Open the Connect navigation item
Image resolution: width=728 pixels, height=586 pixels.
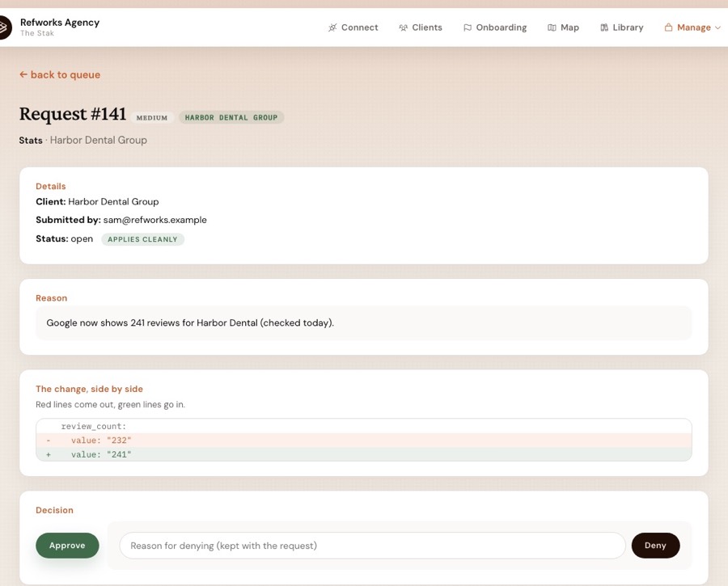(x=353, y=27)
